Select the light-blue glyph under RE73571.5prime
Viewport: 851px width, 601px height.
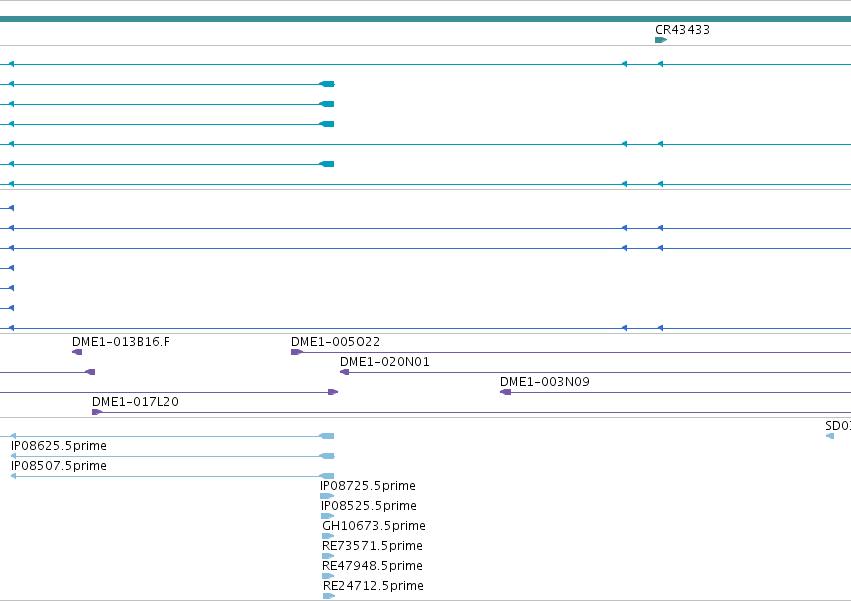(x=328, y=556)
